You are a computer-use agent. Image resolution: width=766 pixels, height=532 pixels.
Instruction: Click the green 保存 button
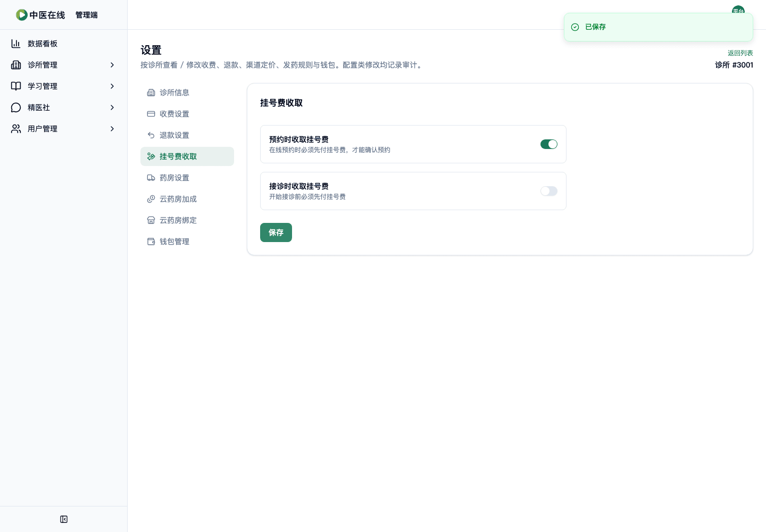pos(276,232)
